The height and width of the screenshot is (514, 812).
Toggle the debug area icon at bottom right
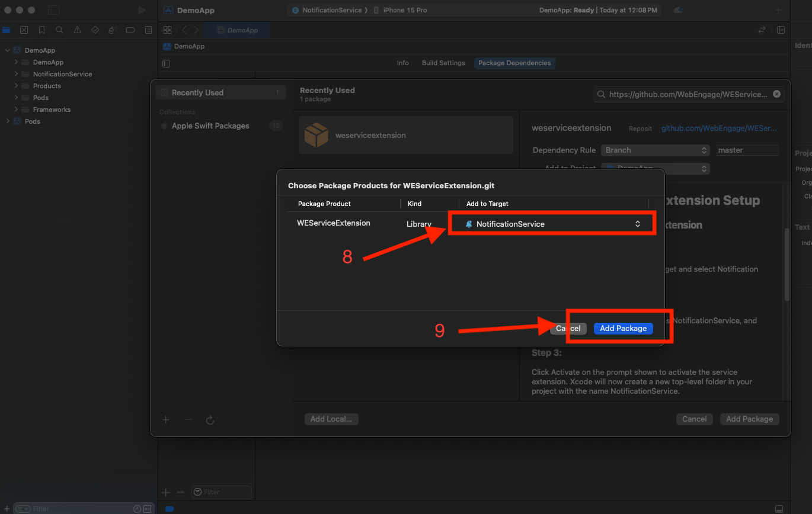(779, 509)
